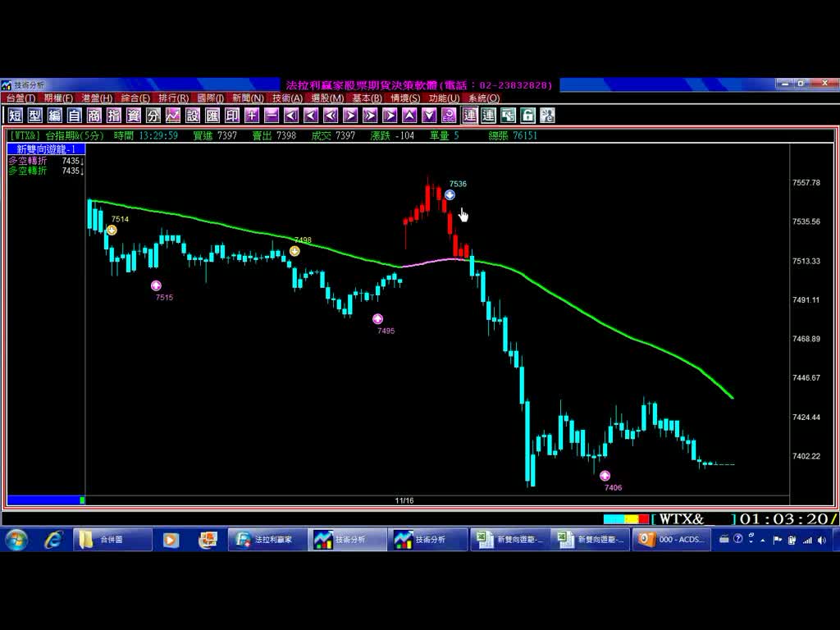Click the down arrow toolbar icon
Viewport: 840px width, 630px height.
[429, 115]
